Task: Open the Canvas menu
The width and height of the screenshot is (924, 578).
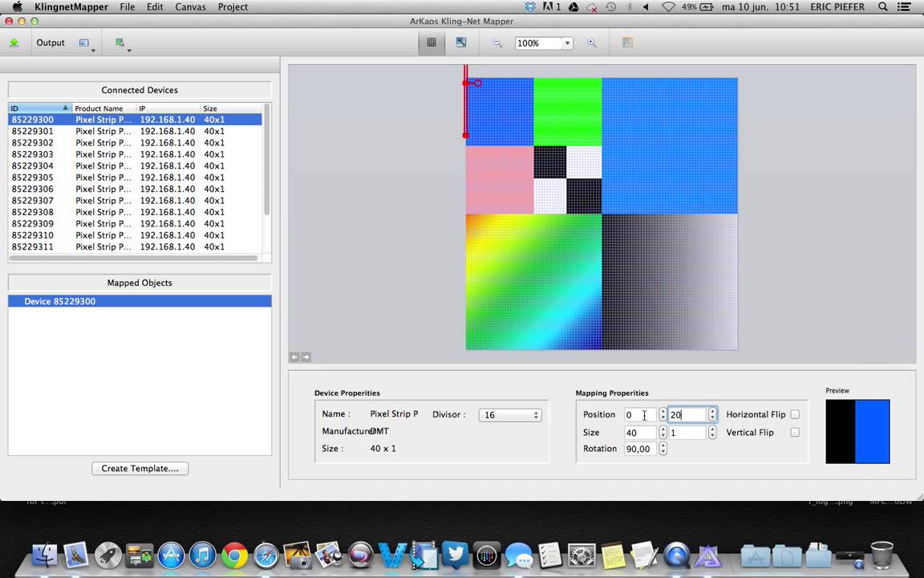Action: pyautogui.click(x=190, y=7)
